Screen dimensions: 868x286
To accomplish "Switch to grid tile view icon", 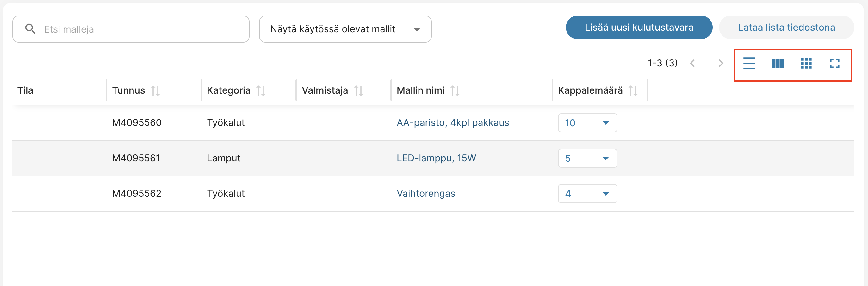I will [806, 63].
